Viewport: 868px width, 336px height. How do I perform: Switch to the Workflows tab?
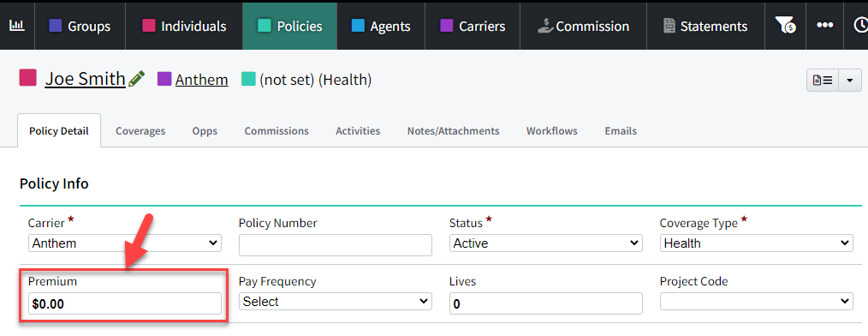pyautogui.click(x=552, y=131)
